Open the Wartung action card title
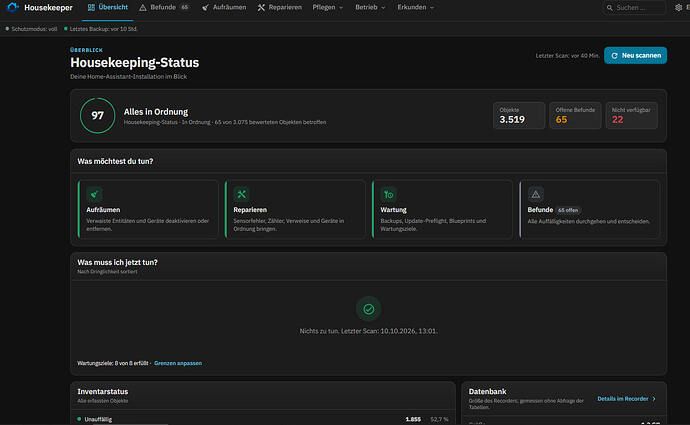The image size is (690, 425). click(x=393, y=210)
